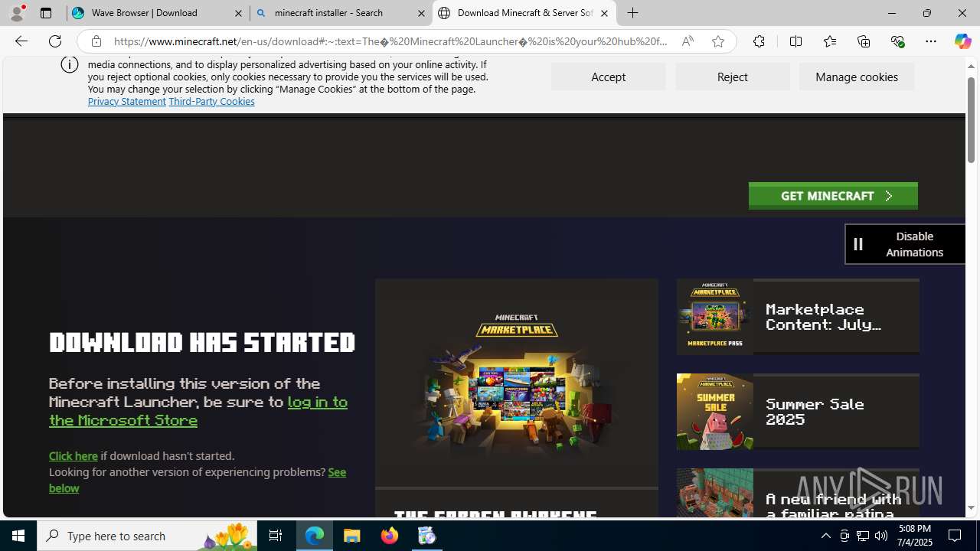Open Browser essentials heart icon

[897, 41]
